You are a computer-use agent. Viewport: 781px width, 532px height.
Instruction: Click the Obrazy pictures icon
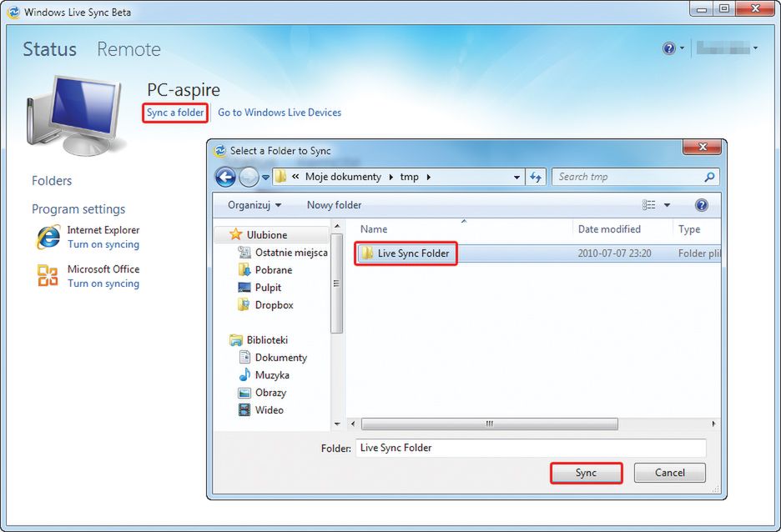(244, 393)
